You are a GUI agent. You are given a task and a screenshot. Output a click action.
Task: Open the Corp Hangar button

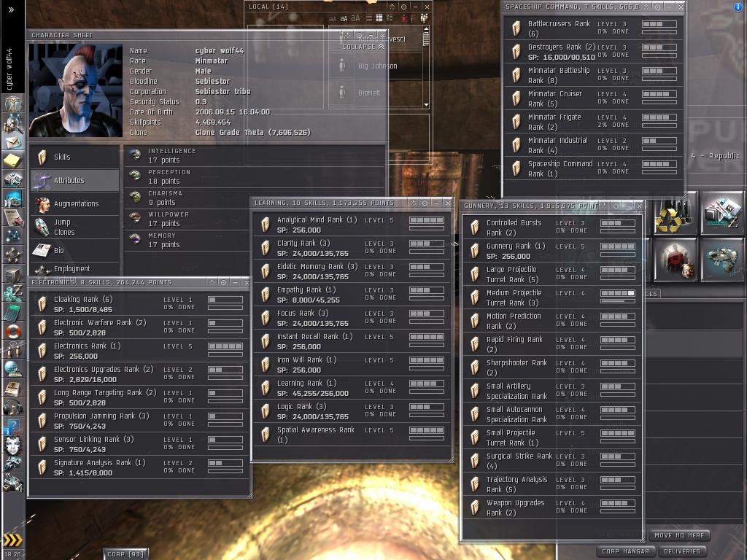pyautogui.click(x=625, y=551)
